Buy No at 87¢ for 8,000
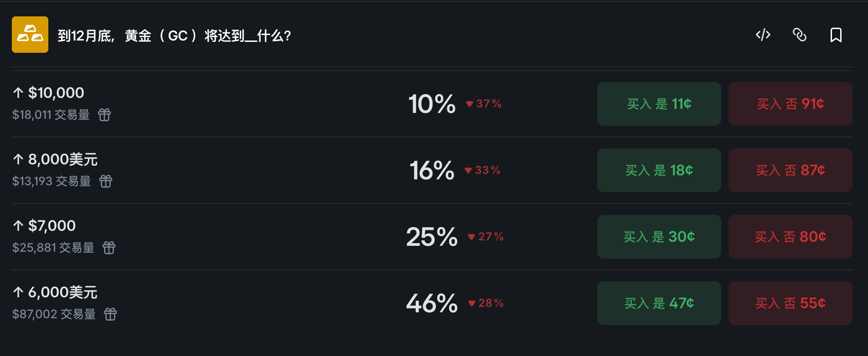 click(790, 170)
